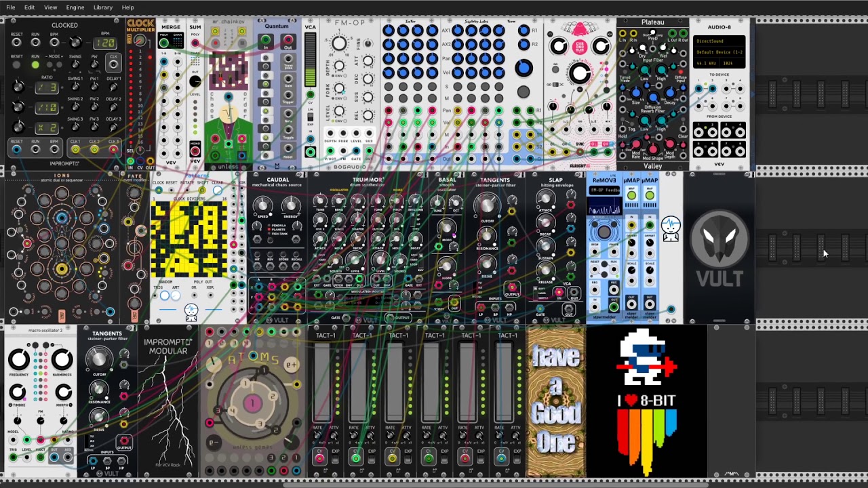Toggle the large grey master mute button
This screenshot has width=868, height=488.
click(524, 93)
